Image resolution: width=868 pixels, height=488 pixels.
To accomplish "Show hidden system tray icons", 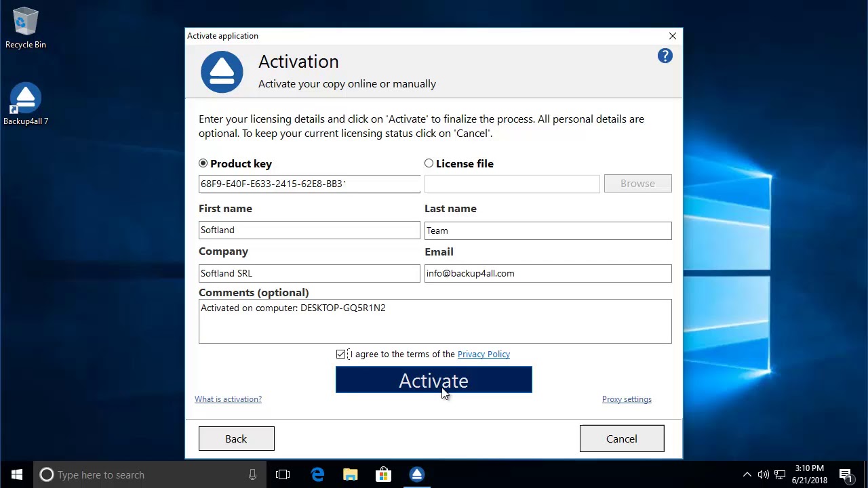I will point(747,475).
